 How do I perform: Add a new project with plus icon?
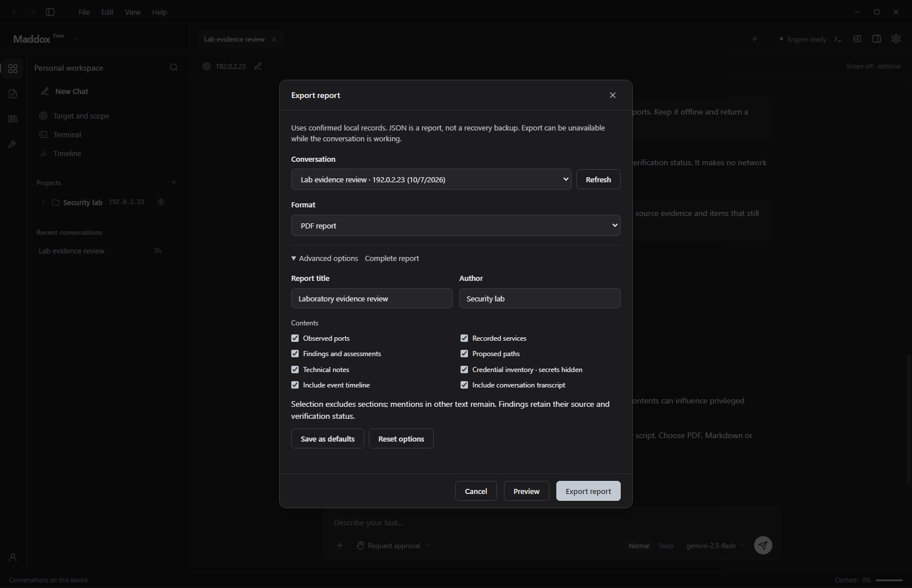174,182
